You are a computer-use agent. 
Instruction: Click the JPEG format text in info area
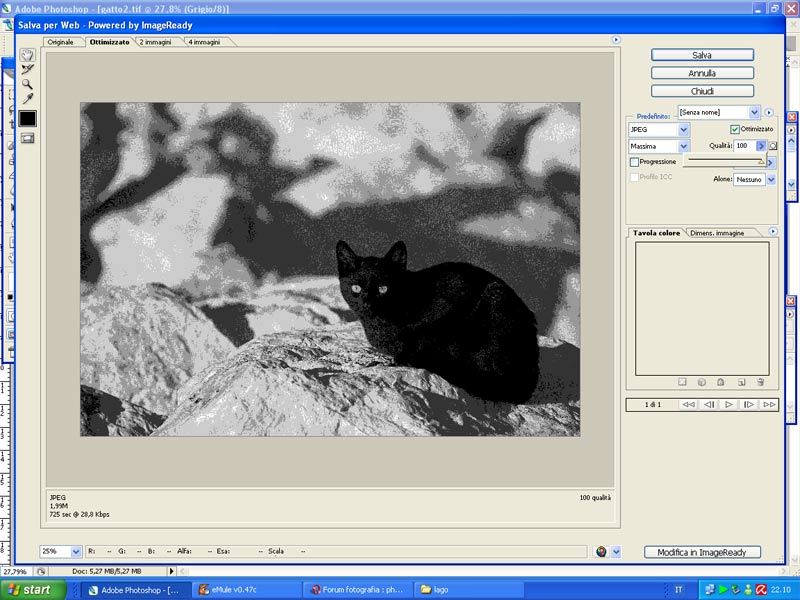click(58, 497)
